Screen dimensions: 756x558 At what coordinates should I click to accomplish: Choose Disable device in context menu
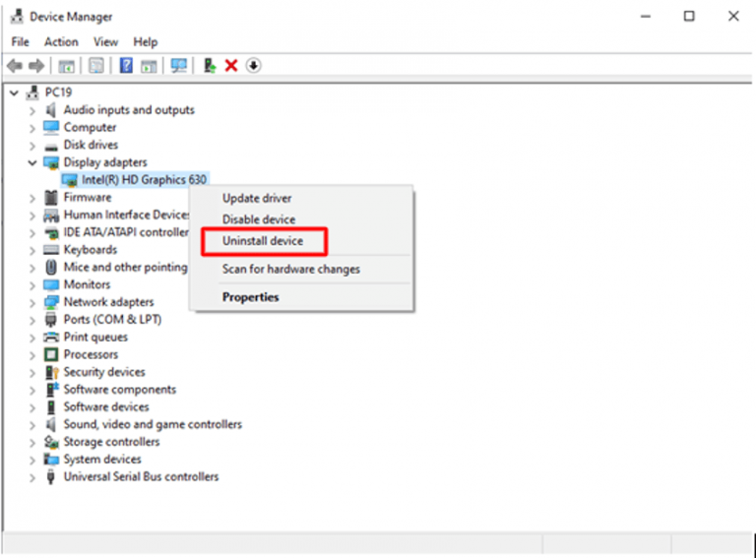pyautogui.click(x=258, y=219)
